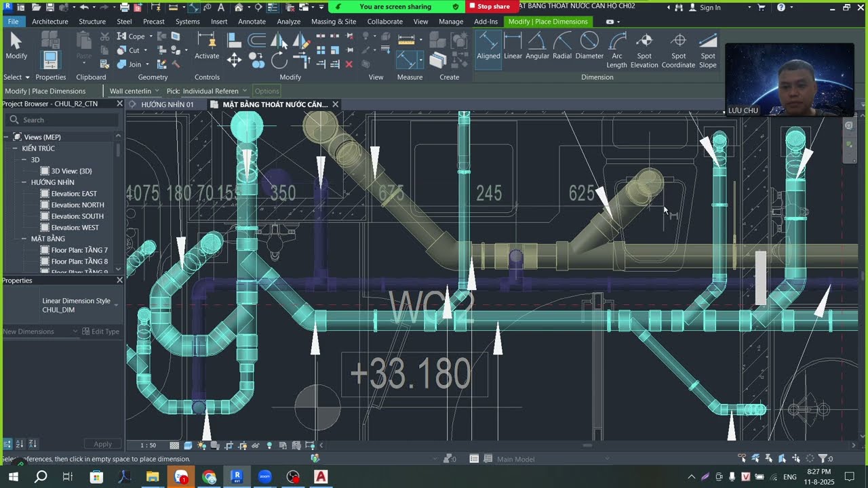Click the Print icon in quick access toolbar
The height and width of the screenshot is (488, 868).
(125, 7)
